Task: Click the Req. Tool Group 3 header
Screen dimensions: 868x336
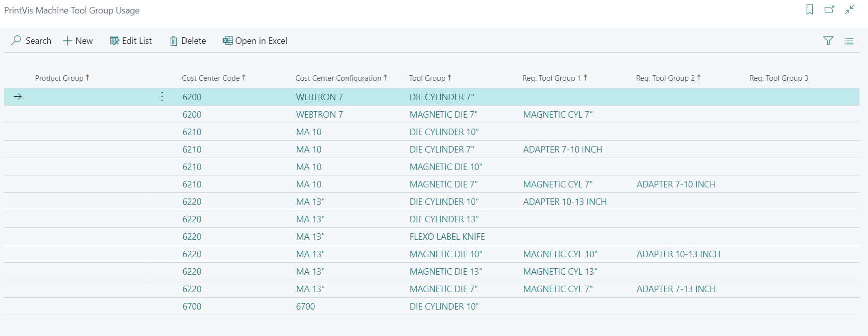Action: (779, 78)
